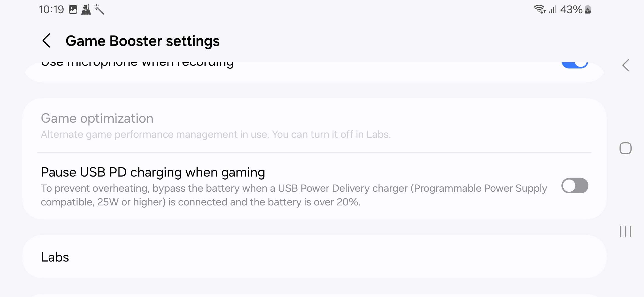The image size is (644, 297).
Task: Tap the mobile signal strength bars
Action: (552, 10)
